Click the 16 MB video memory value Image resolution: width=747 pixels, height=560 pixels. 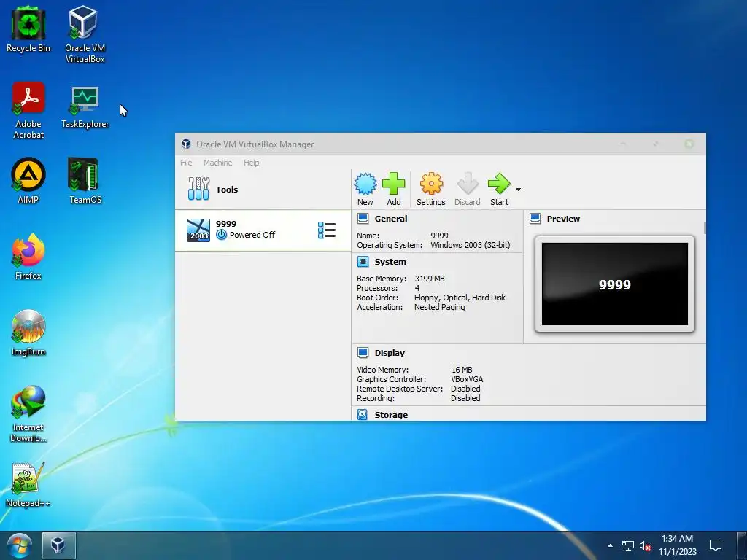[x=462, y=370]
